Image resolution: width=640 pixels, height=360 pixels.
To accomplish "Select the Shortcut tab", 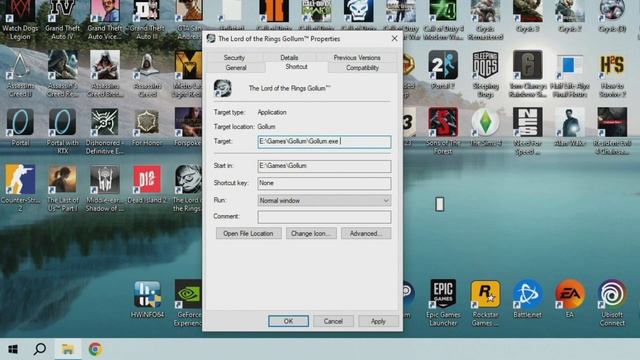I will coord(296,67).
